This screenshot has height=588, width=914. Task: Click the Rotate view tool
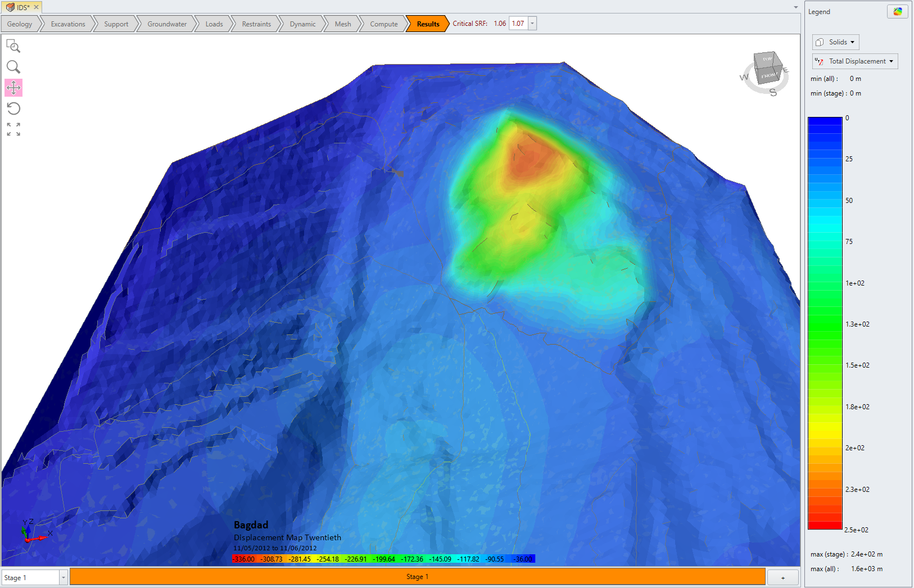click(13, 108)
